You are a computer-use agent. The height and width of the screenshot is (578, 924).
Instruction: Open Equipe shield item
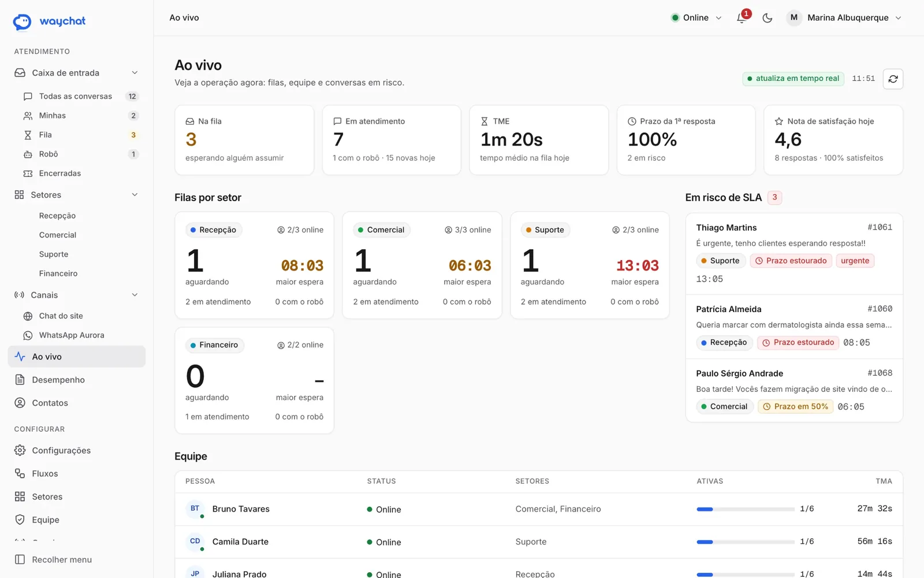point(77,520)
